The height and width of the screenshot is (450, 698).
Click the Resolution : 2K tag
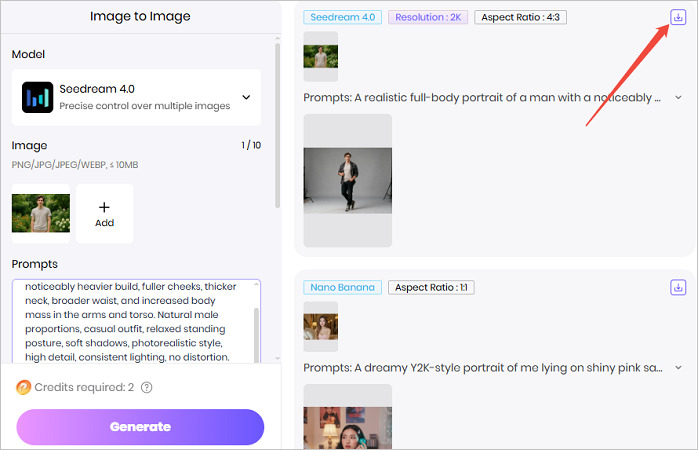coord(428,17)
